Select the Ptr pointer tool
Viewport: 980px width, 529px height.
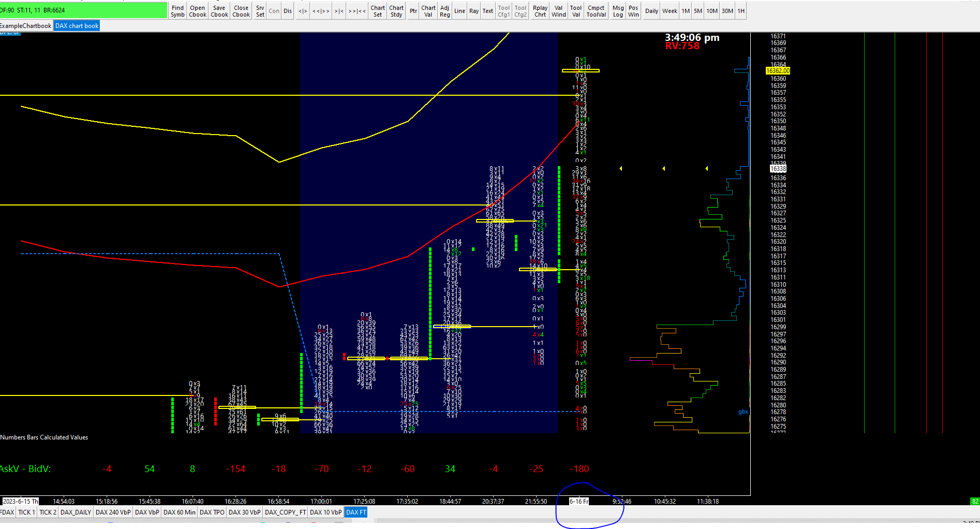point(413,11)
